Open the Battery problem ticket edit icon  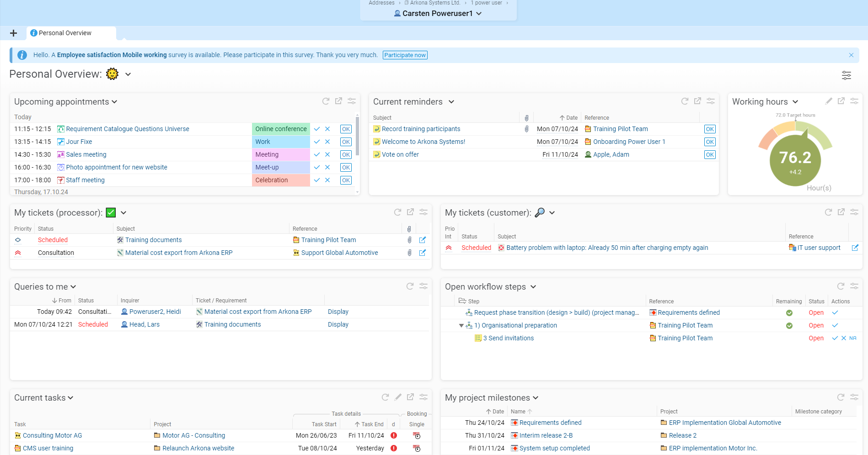coord(855,248)
